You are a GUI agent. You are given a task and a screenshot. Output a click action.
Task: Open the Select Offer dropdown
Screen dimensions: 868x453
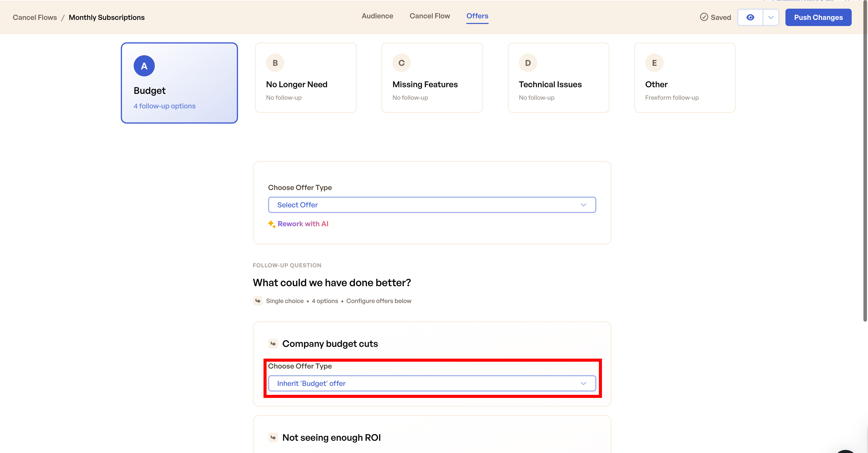(x=432, y=205)
